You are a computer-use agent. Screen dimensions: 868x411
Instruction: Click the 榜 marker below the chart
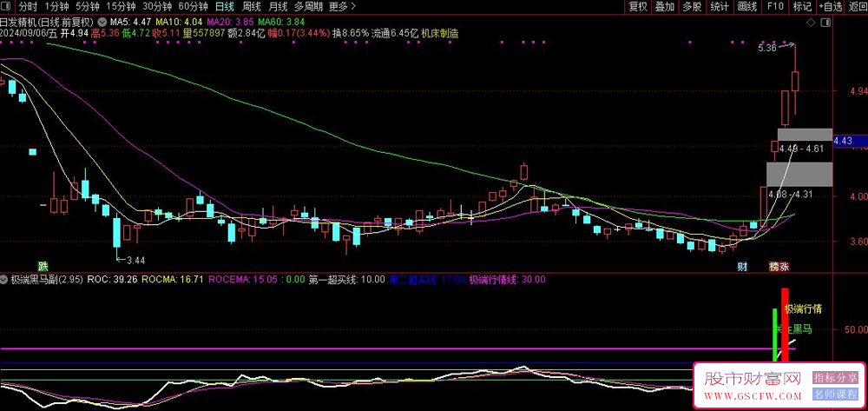[x=774, y=267]
